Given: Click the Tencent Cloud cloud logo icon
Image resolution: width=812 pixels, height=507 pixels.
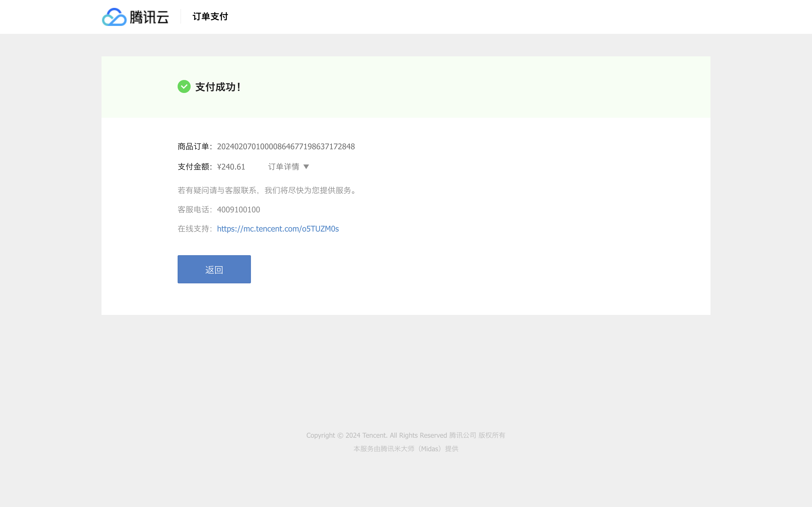Looking at the screenshot, I should (114, 17).
